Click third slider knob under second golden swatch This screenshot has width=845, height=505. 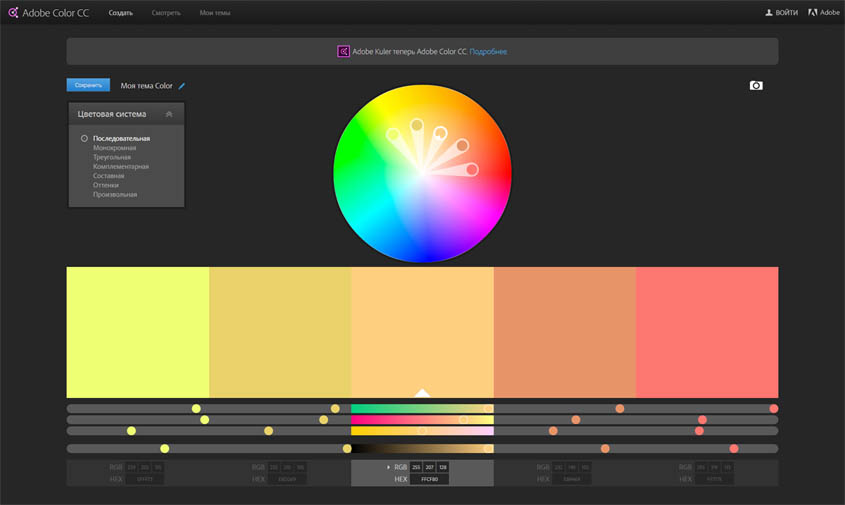[268, 431]
